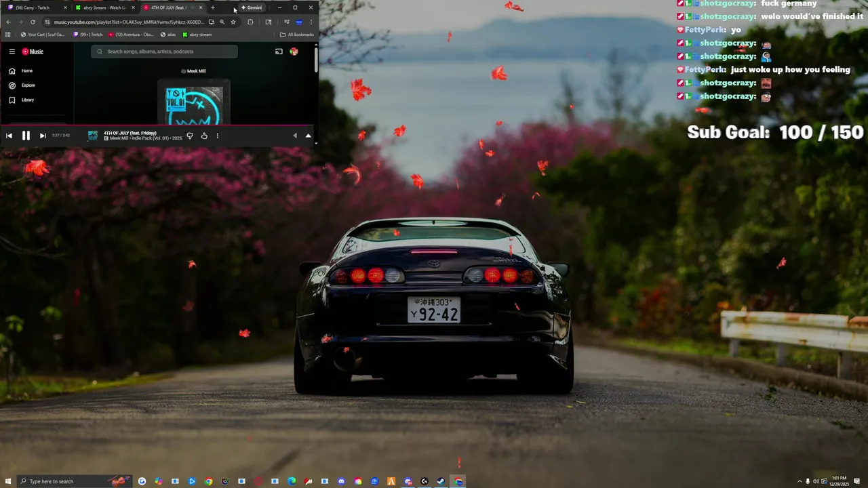Viewport: 868px width, 488px height.
Task: Open Discord from the taskbar
Action: tap(341, 481)
